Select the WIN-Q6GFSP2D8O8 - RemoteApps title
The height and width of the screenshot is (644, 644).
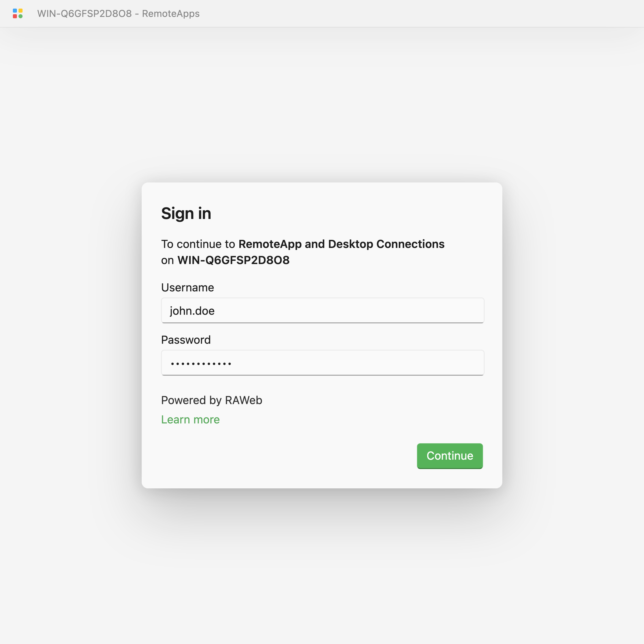[x=118, y=14]
